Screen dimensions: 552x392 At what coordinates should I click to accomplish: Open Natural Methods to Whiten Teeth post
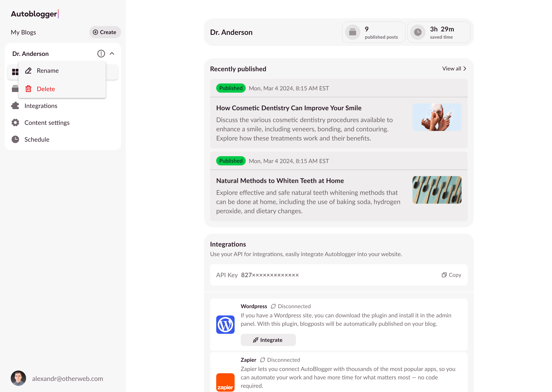coord(280,180)
